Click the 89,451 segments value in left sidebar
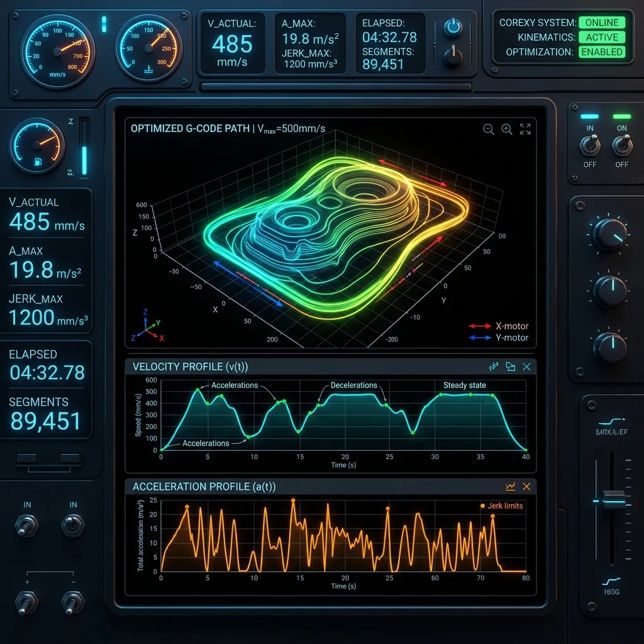Image resolution: width=644 pixels, height=644 pixels. [x=45, y=421]
